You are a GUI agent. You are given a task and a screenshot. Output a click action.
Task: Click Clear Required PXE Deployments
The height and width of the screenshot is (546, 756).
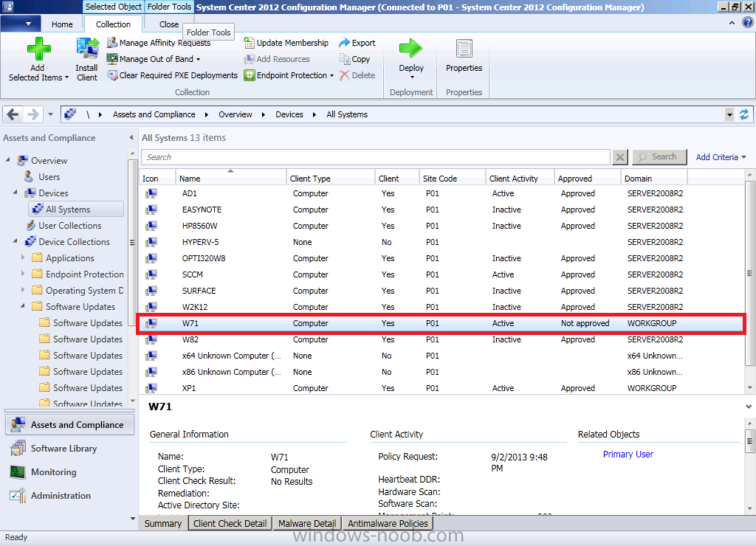173,75
